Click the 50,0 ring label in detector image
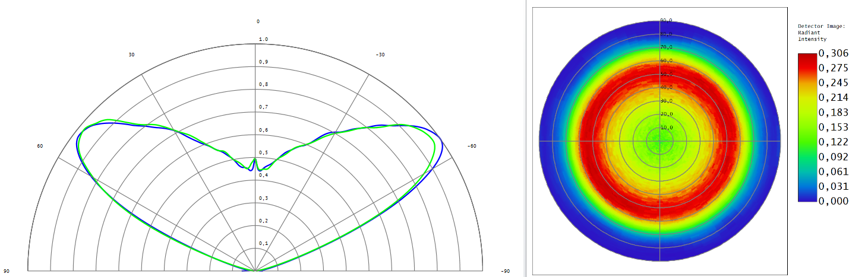 [667, 74]
